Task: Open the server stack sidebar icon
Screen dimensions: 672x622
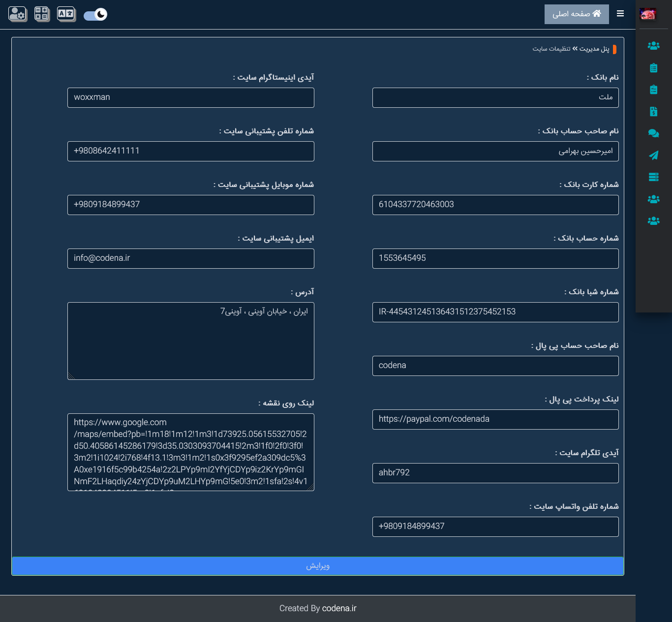Action: [653, 177]
